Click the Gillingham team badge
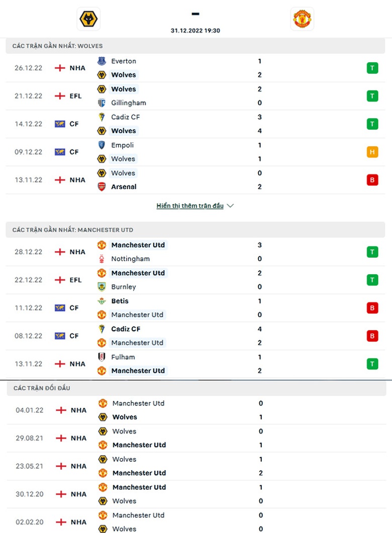This screenshot has height=533, width=392. (x=102, y=103)
